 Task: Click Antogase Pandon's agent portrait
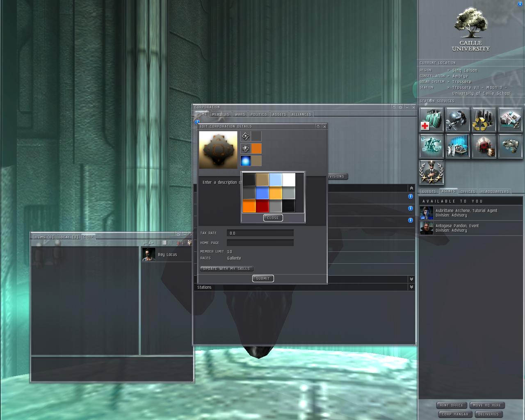[427, 228]
